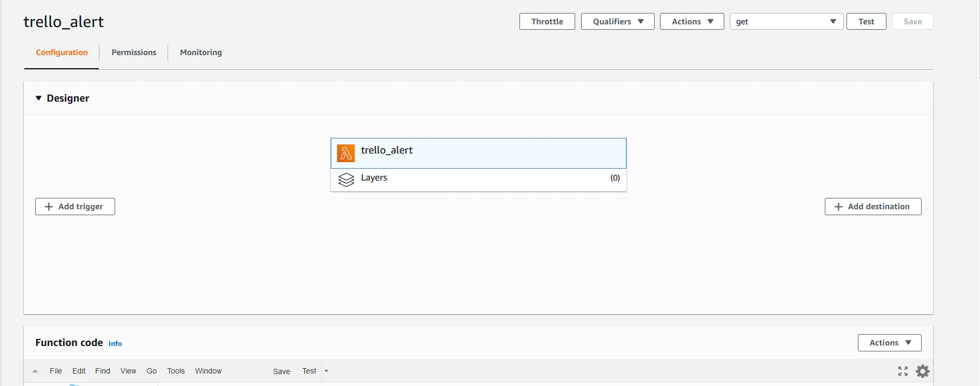The height and width of the screenshot is (386, 980).
Task: Click Test in the editor toolbar
Action: [x=309, y=371]
